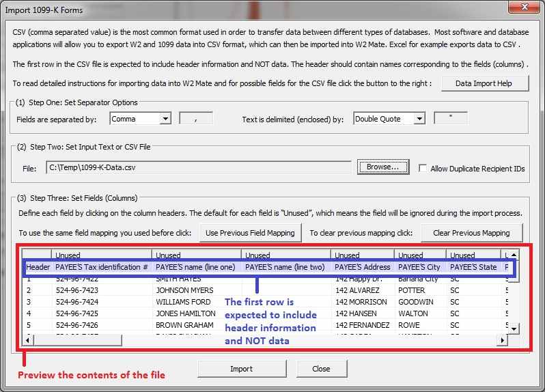
Task: Select address cell 142 FERNANDEZ
Action: pos(362,325)
